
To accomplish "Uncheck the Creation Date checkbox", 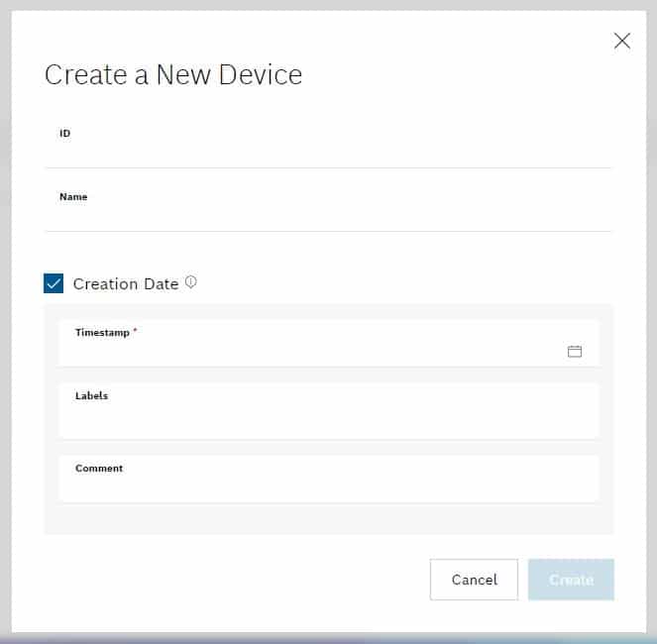I will point(54,283).
